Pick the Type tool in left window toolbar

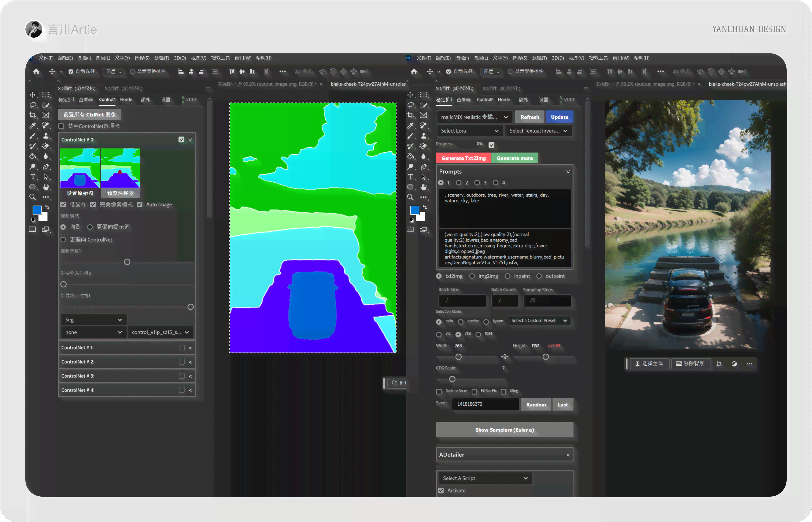[x=33, y=177]
